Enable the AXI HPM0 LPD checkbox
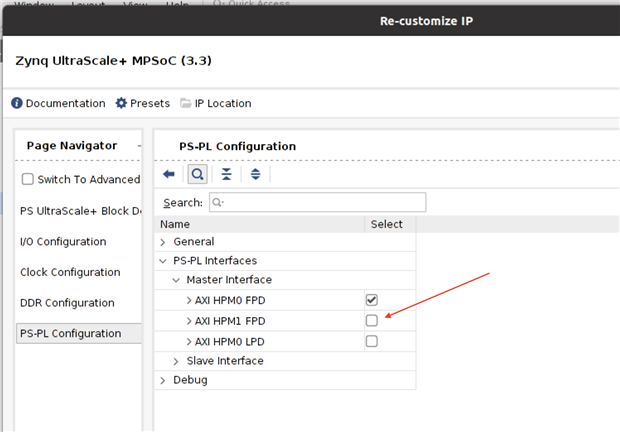The width and height of the screenshot is (620, 432). pyautogui.click(x=372, y=341)
